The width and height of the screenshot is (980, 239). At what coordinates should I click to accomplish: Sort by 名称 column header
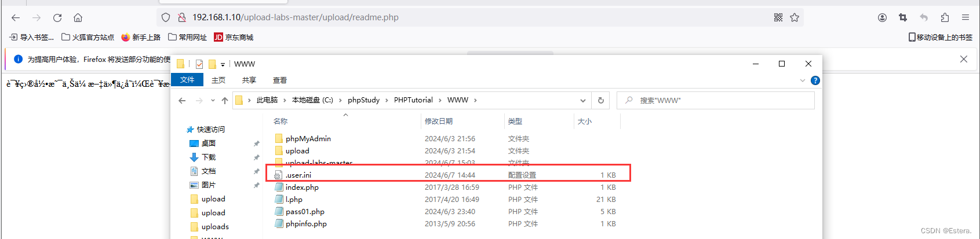(x=280, y=122)
